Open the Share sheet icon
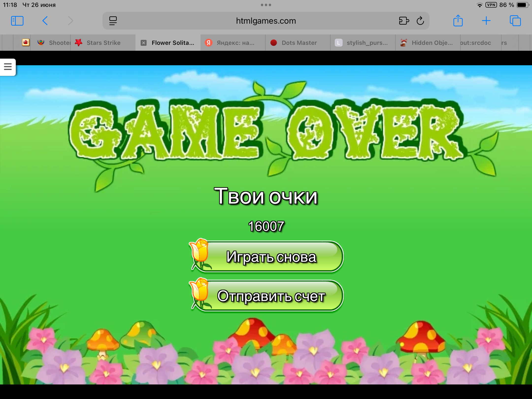This screenshot has width=532, height=399. pyautogui.click(x=458, y=20)
